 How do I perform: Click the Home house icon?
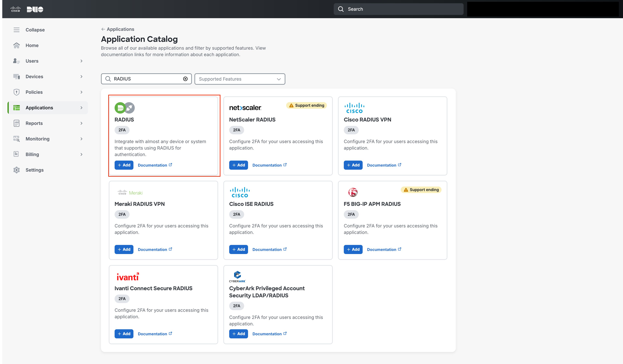17,45
